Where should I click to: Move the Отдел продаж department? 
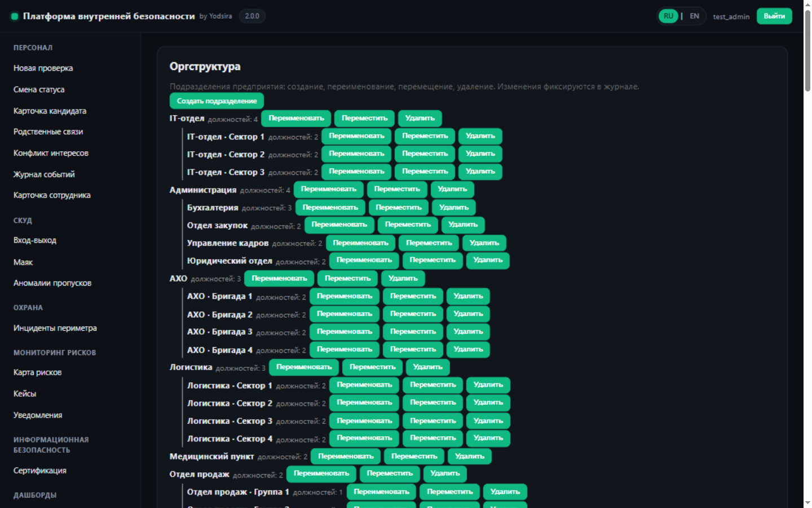(x=390, y=474)
